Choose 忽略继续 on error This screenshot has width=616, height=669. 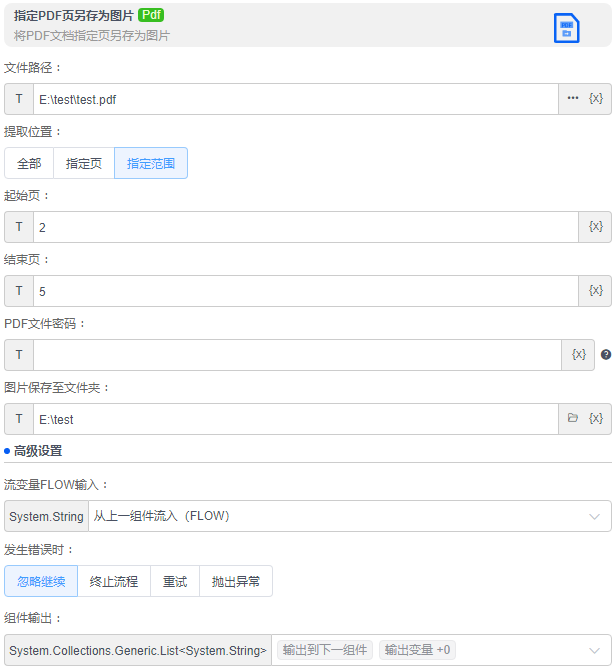pyautogui.click(x=41, y=581)
